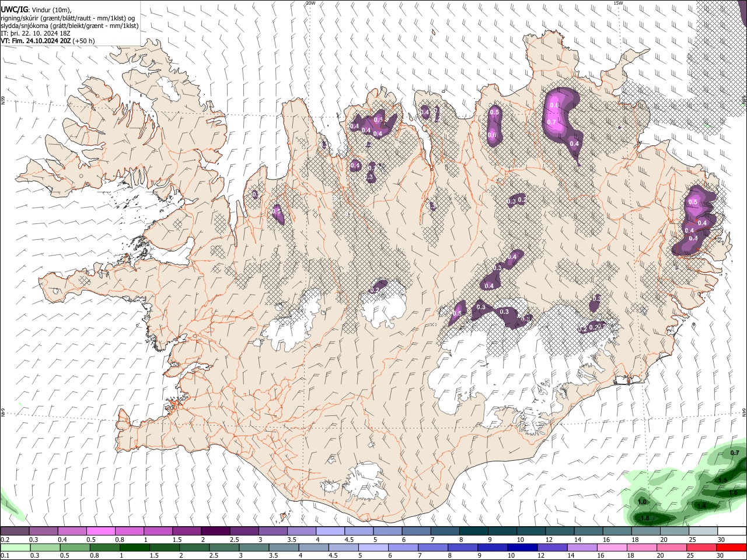The width and height of the screenshot is (747, 560).
Task: Pick bright pink snow swatch between 0.5 and 0.8
Action: tap(100, 531)
